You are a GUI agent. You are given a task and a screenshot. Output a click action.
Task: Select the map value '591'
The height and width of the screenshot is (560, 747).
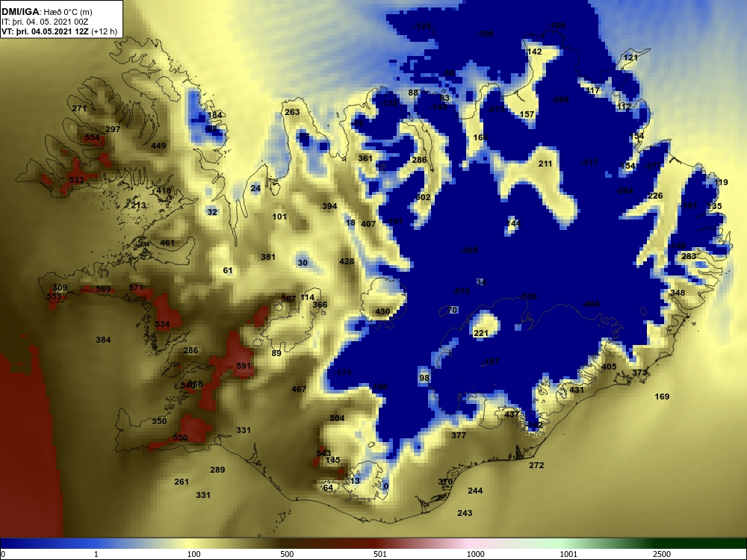(244, 366)
